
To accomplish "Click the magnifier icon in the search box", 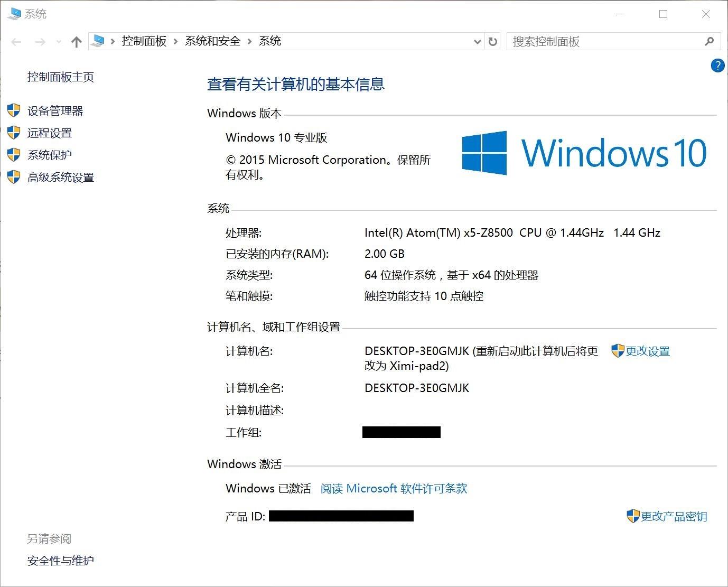I will (x=710, y=41).
